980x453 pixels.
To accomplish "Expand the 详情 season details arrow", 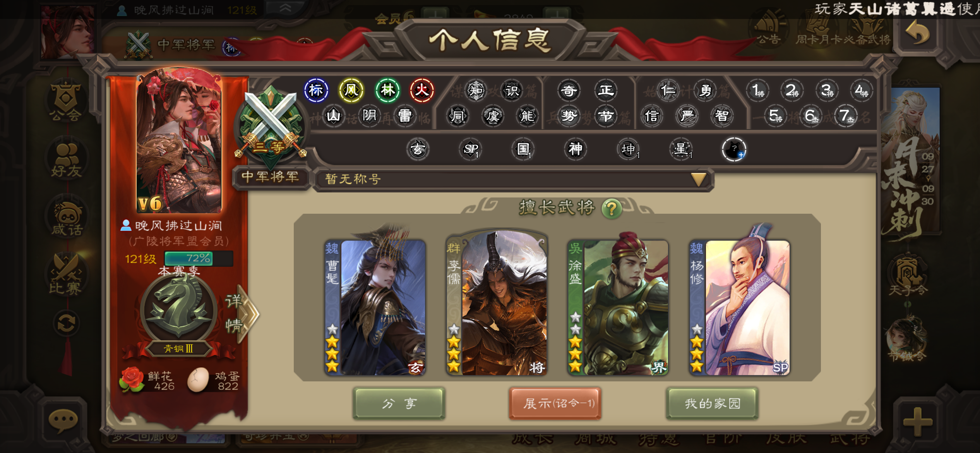I will coord(242,314).
